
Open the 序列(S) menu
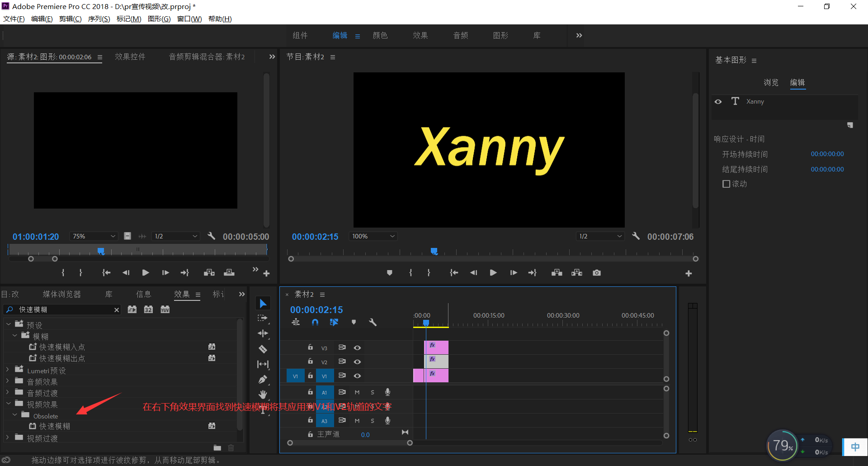[99, 19]
